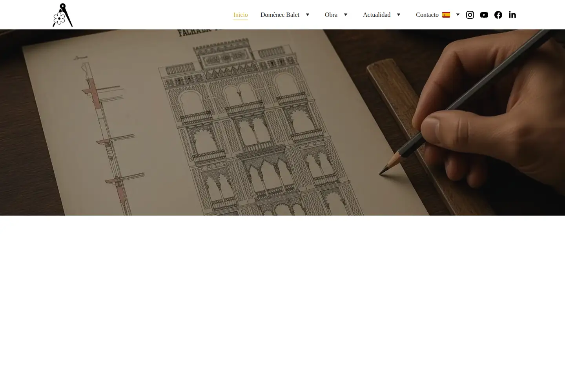Open the LinkedIn profile icon
Screen dimensions: 565x392
[512, 15]
